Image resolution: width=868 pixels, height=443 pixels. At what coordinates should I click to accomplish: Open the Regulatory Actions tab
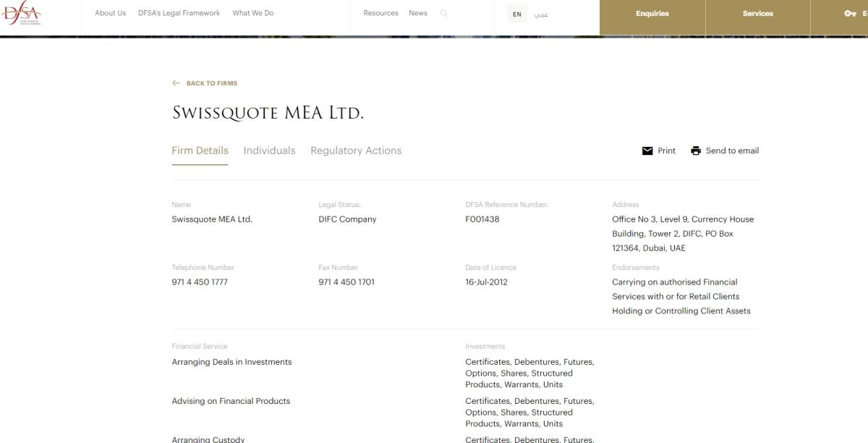[356, 151]
